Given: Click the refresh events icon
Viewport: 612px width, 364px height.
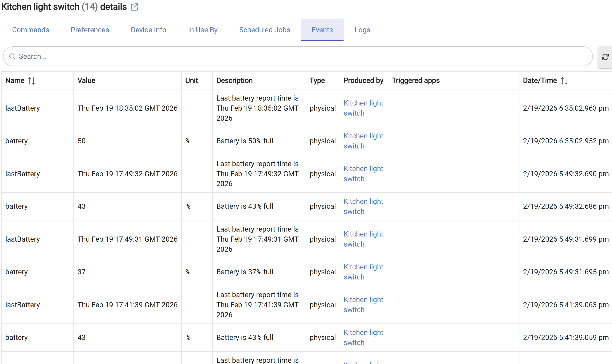Looking at the screenshot, I should [x=605, y=57].
